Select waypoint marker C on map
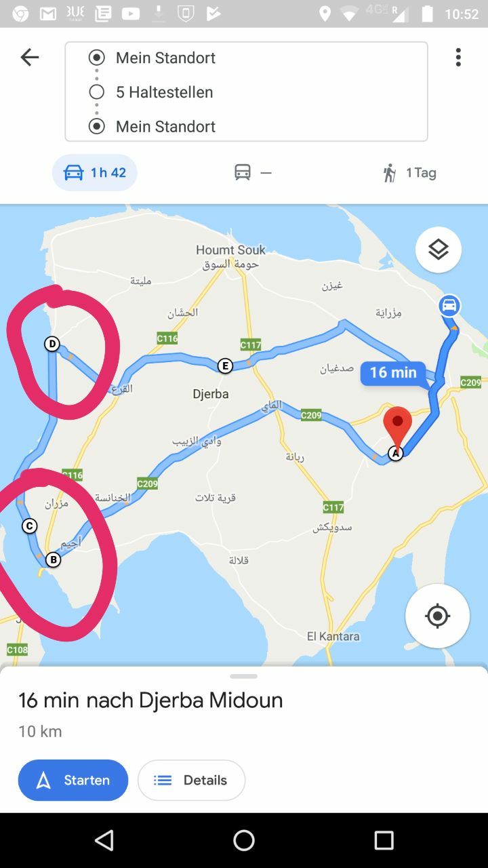 (x=28, y=526)
